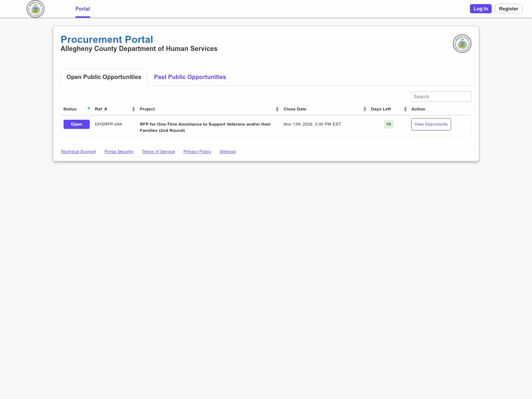Screen dimensions: 532x399
Task: Click reference number DHSRFP-044
Action: 108,124
